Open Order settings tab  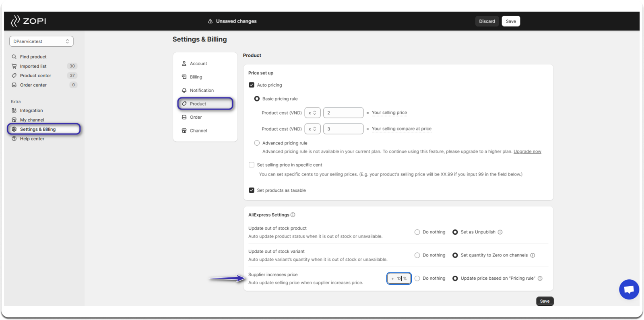pos(205,117)
